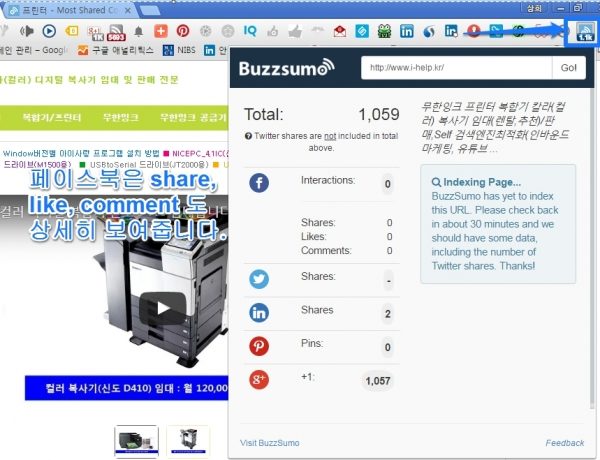Open the IQ extension icon

coord(250,31)
